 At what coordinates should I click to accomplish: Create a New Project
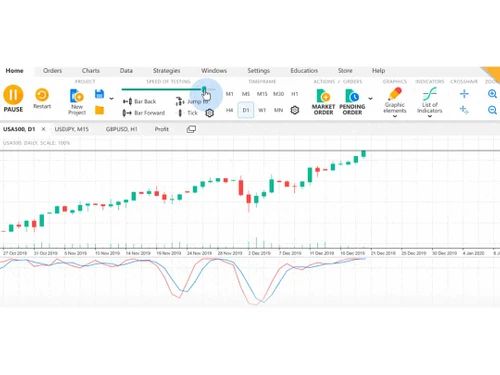[77, 102]
